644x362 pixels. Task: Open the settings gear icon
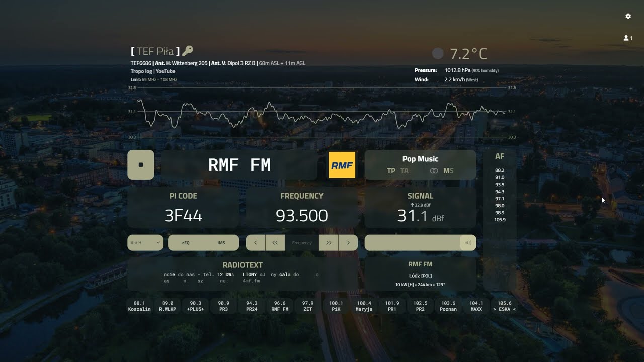[x=628, y=16]
